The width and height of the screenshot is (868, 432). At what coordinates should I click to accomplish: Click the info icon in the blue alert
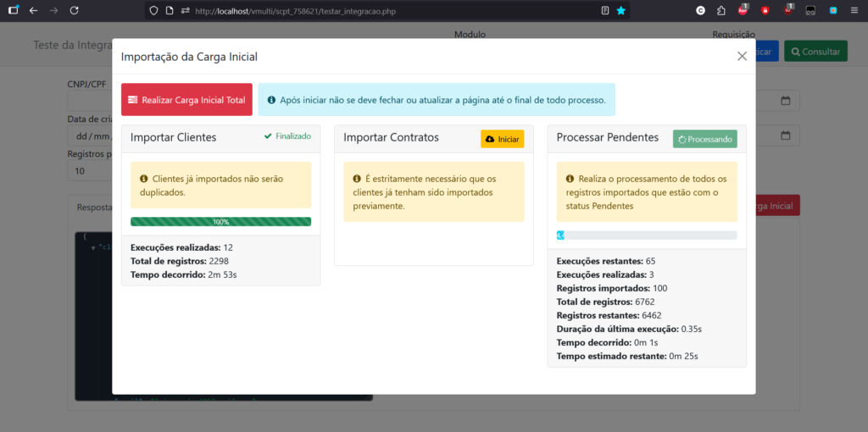coord(271,100)
